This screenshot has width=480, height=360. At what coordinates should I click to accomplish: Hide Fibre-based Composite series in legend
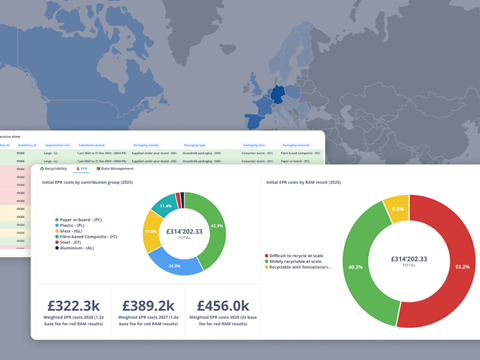click(x=86, y=237)
